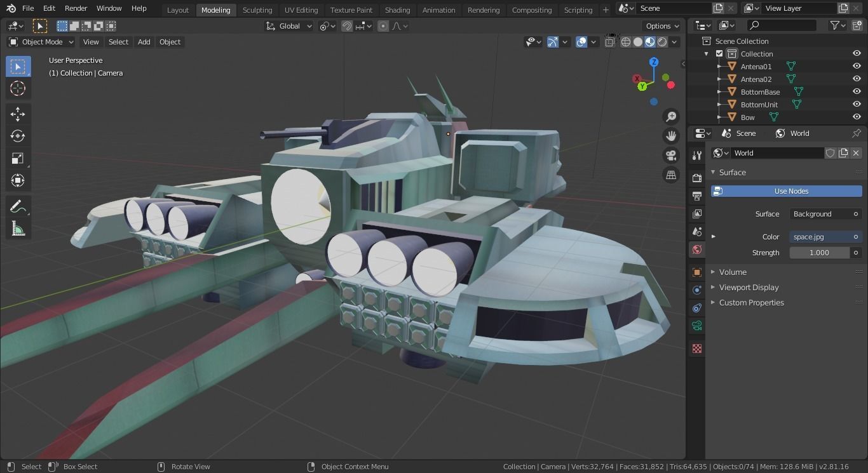Expand the Volume section in World properties

(x=733, y=272)
